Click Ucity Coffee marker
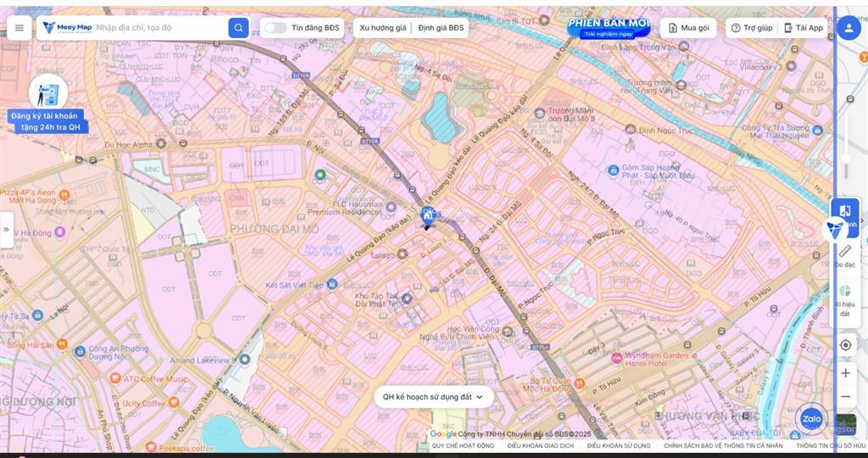868x458 pixels. 174,403
